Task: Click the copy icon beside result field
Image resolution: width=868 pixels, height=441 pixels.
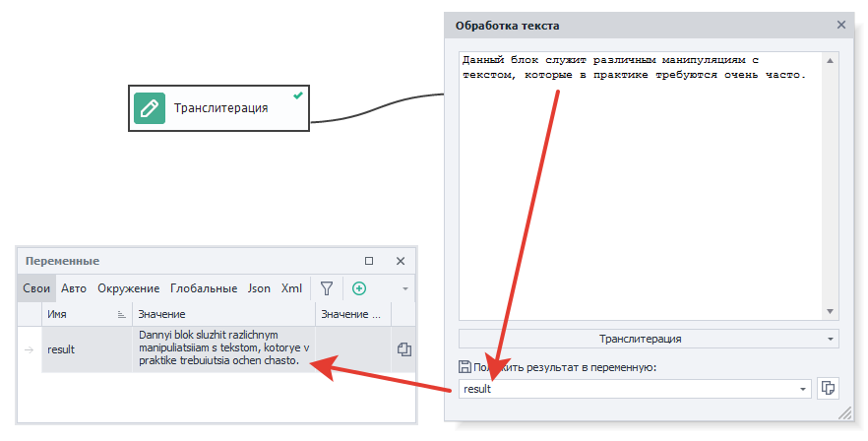Action: [828, 388]
